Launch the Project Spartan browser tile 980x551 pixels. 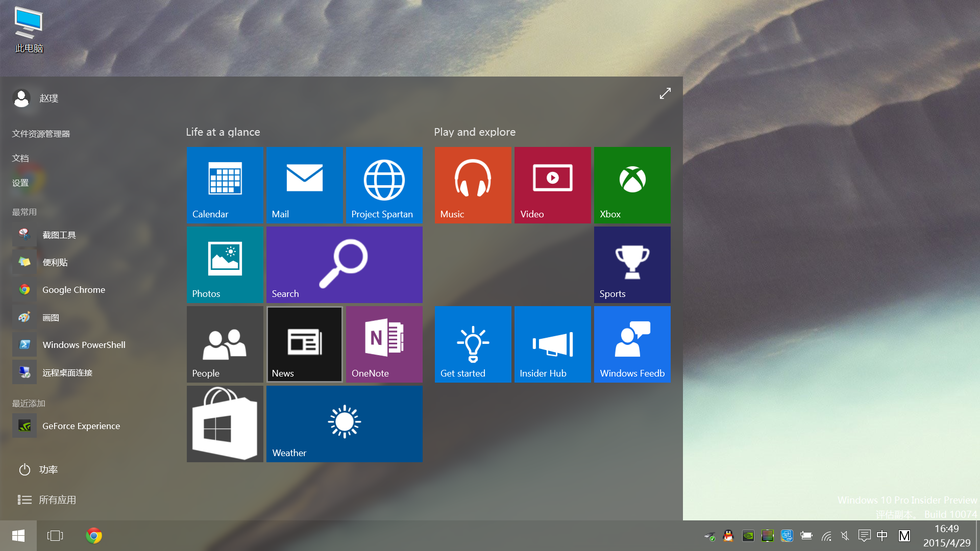(x=384, y=185)
